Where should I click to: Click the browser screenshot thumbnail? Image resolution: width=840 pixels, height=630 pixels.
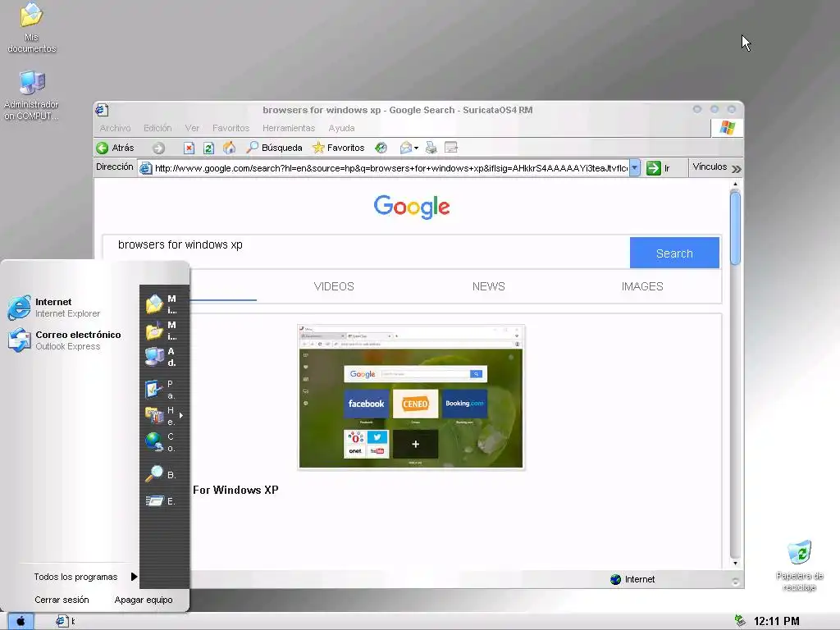[x=412, y=397]
